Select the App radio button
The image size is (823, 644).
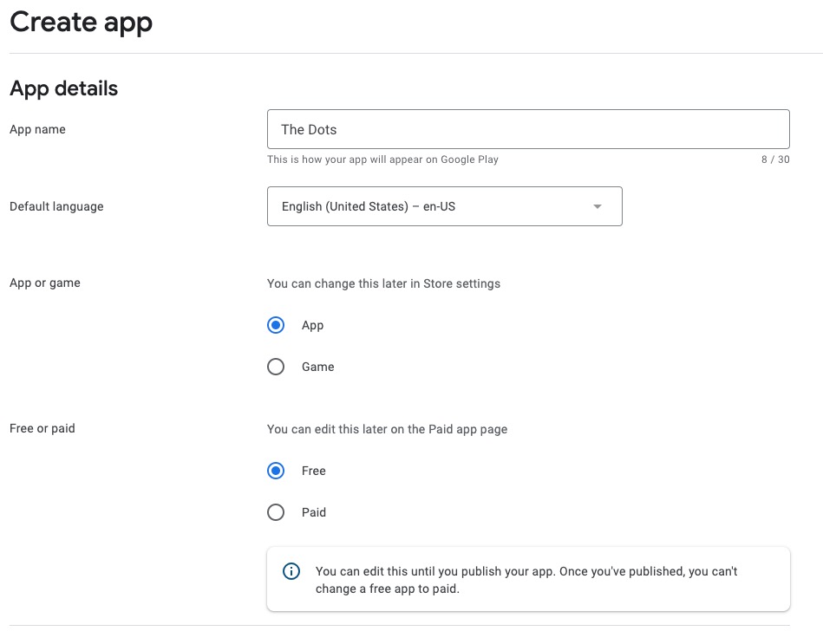[276, 326]
